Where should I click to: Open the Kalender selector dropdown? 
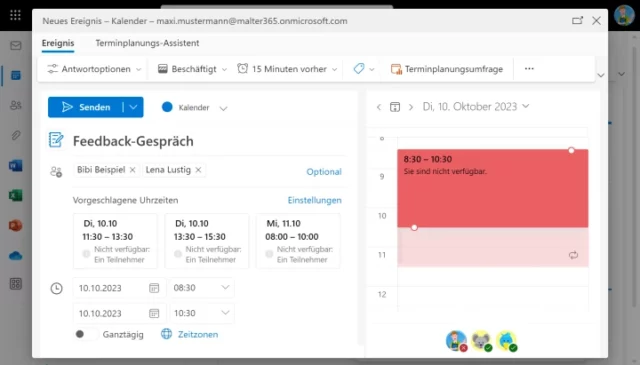[x=223, y=108]
